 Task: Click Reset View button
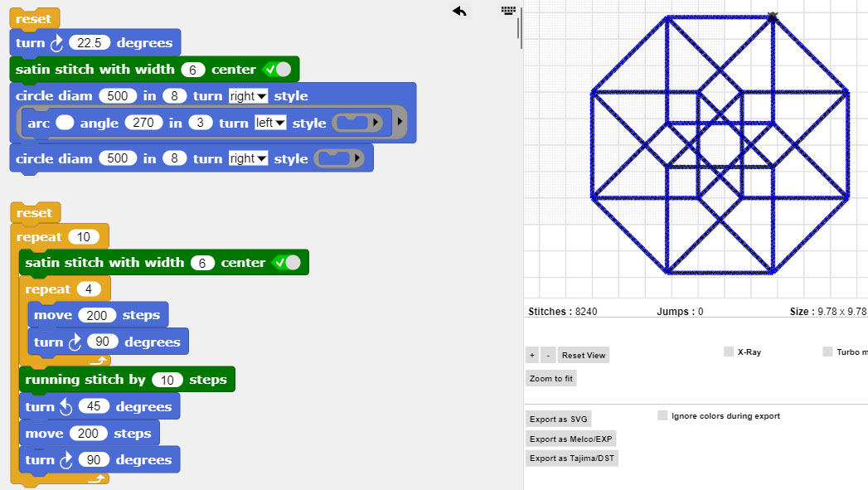tap(584, 355)
